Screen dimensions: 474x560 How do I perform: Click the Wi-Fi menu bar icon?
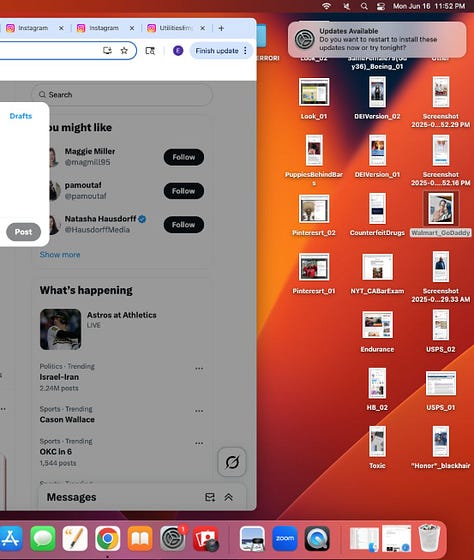tap(326, 6)
